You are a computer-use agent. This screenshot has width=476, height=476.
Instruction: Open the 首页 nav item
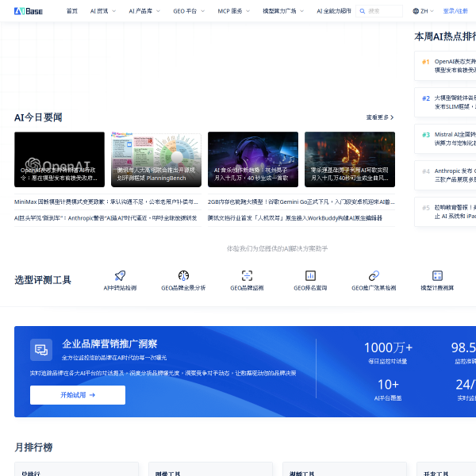[x=72, y=11]
